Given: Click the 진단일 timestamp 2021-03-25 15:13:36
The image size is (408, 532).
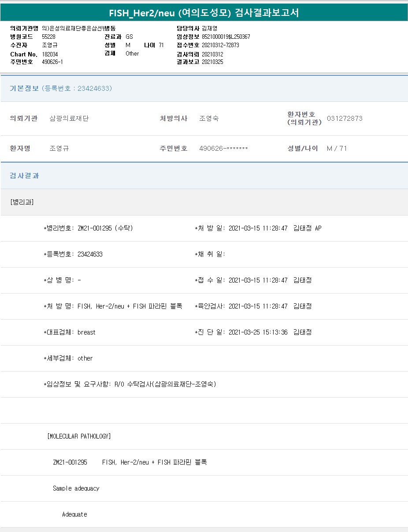Looking at the screenshot, I should tap(258, 332).
